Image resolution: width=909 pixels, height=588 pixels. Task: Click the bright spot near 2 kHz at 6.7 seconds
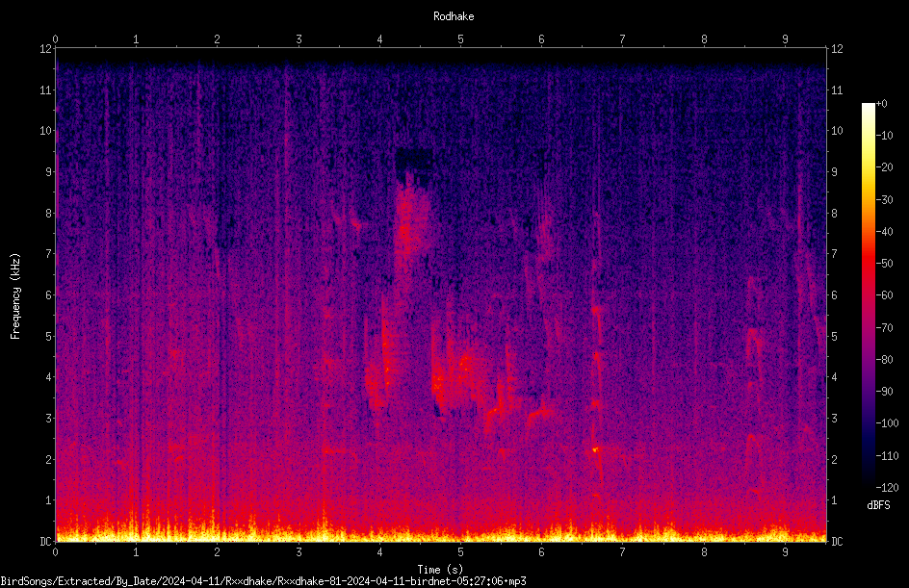(x=595, y=449)
